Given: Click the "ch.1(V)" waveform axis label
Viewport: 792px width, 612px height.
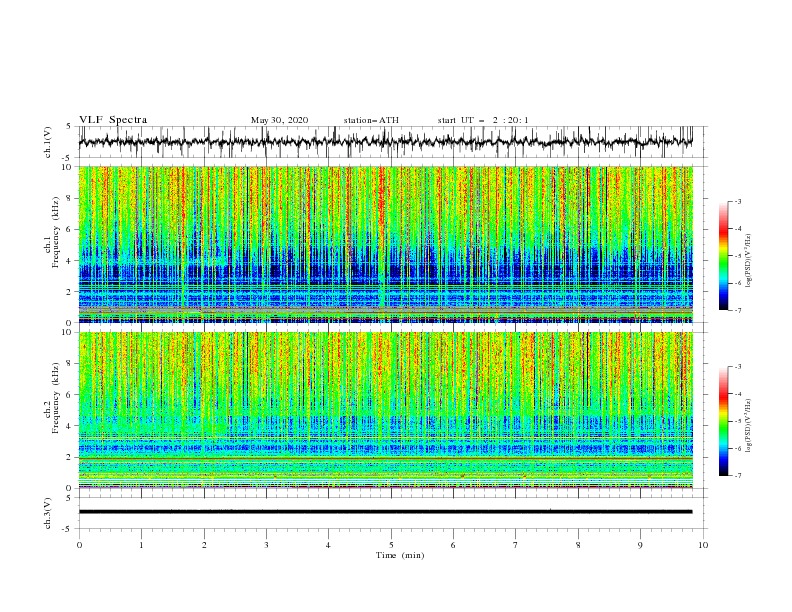Looking at the screenshot, I should 48,142.
